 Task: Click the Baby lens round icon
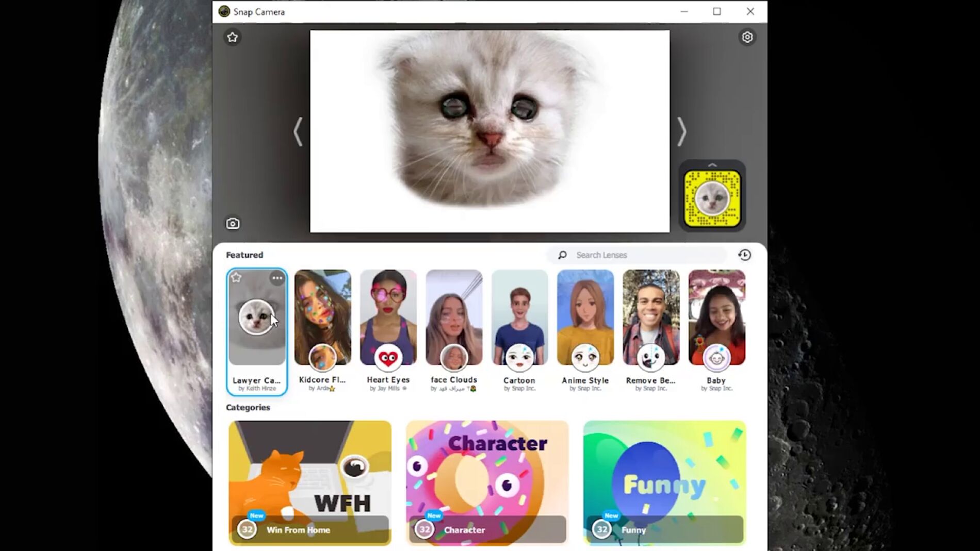[716, 357]
